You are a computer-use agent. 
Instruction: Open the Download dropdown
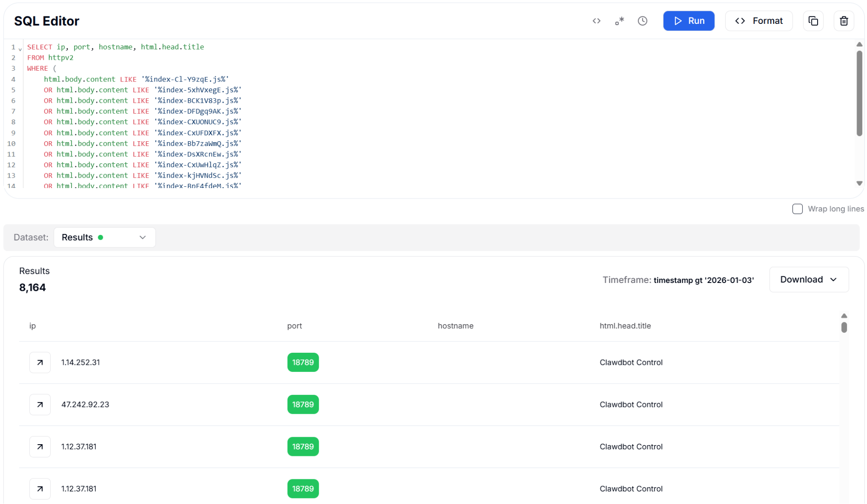pyautogui.click(x=808, y=279)
